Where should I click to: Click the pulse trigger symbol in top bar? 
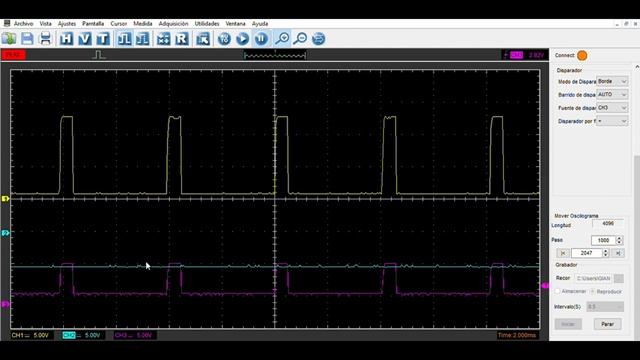tap(99, 55)
